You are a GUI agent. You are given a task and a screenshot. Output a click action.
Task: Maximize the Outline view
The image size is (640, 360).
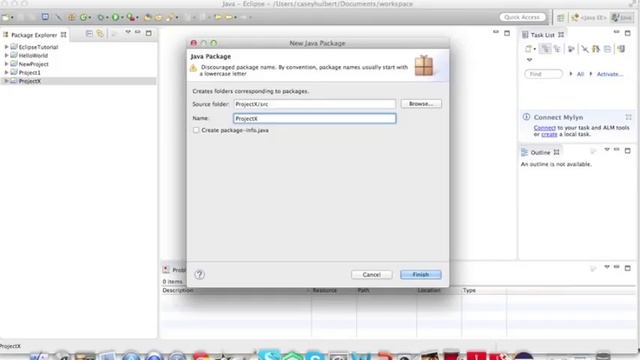click(628, 151)
